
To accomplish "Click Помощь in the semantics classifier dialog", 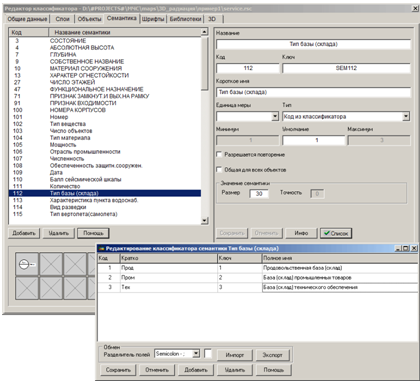I will pyautogui.click(x=274, y=370).
